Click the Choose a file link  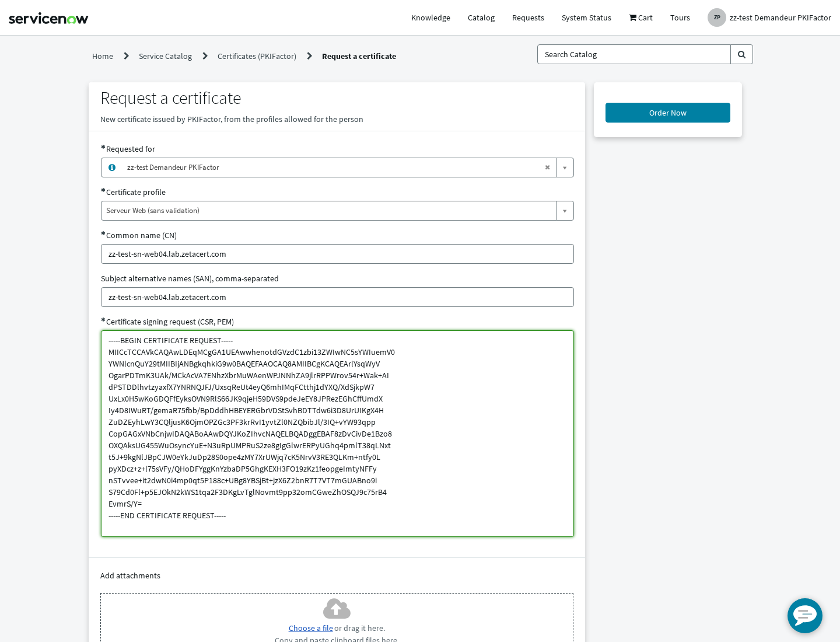(311, 628)
